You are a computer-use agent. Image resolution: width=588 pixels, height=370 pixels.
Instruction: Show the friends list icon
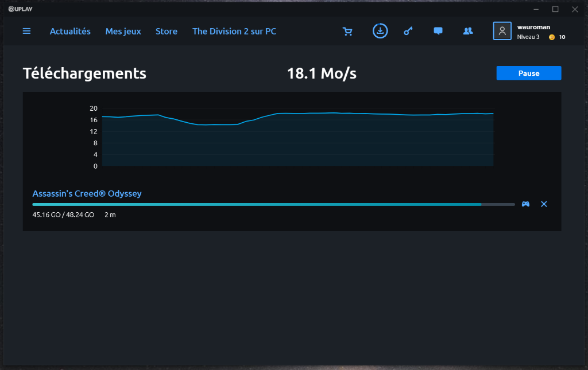[468, 32]
